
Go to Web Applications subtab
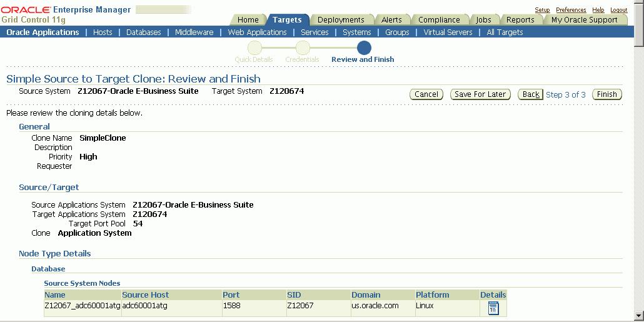(x=258, y=32)
